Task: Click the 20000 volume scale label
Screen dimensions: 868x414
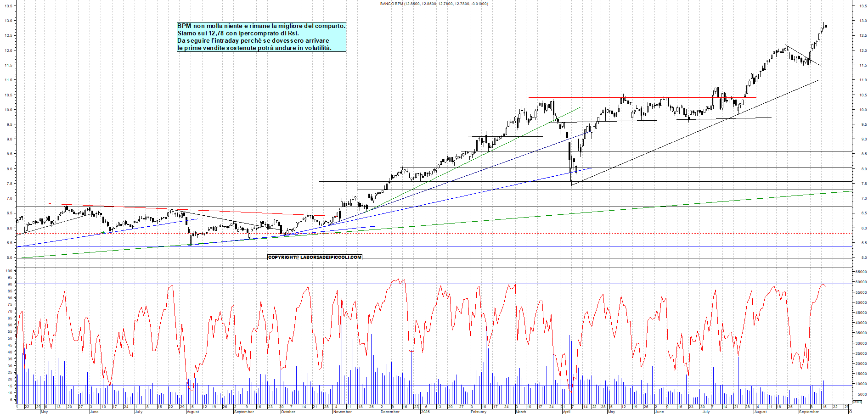Action: [861, 364]
